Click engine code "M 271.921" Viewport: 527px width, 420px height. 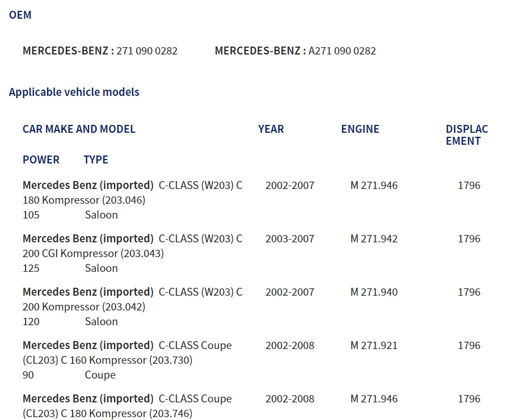click(374, 345)
